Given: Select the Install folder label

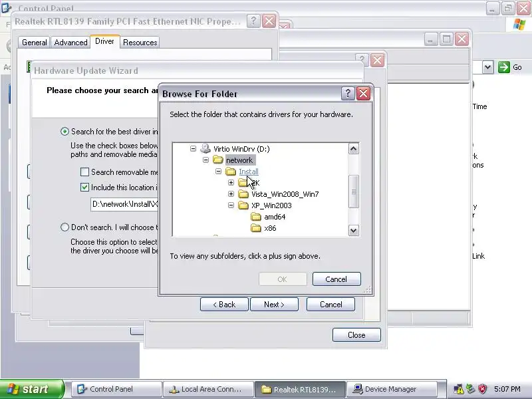Looking at the screenshot, I should point(248,172).
